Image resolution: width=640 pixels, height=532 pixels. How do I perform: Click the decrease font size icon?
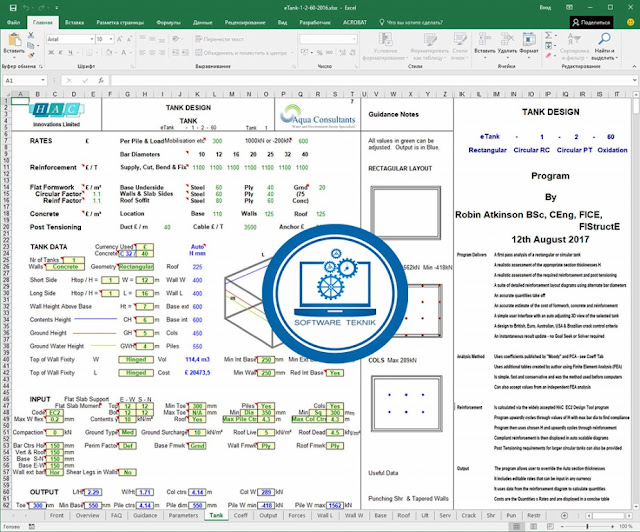[129, 39]
